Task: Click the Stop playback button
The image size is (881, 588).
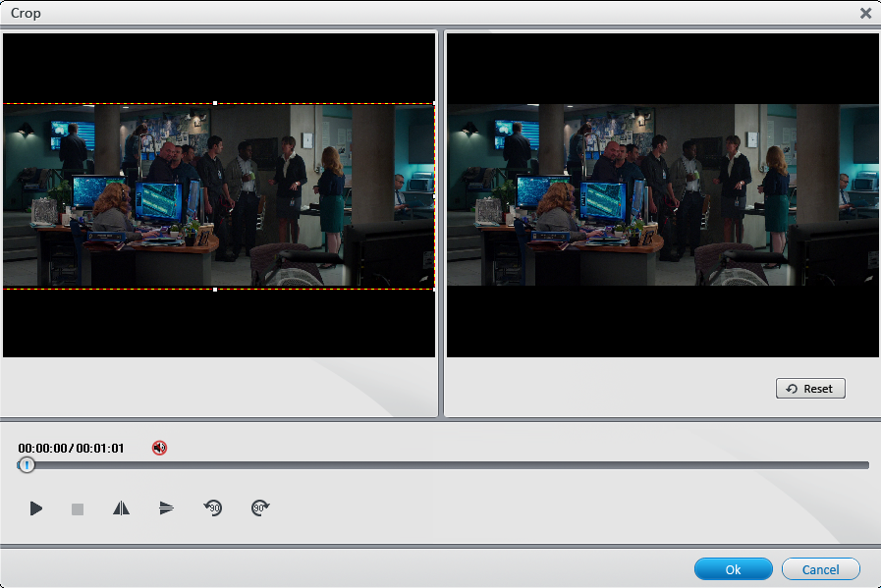Action: click(78, 508)
